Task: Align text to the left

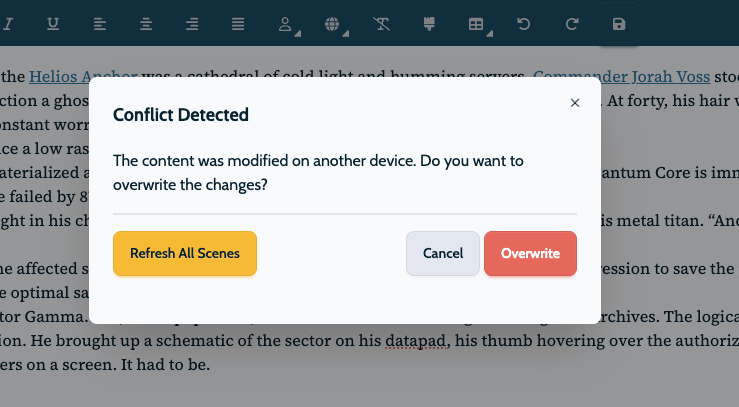Action: coord(100,23)
